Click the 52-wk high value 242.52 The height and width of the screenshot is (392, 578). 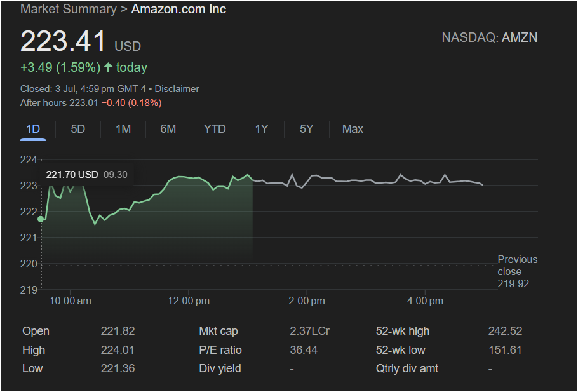[506, 331]
